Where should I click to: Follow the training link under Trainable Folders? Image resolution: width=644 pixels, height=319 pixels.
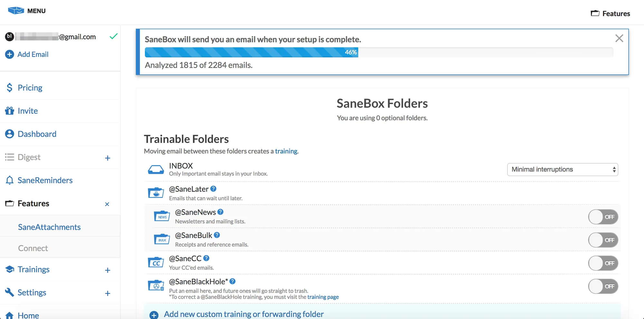point(286,151)
